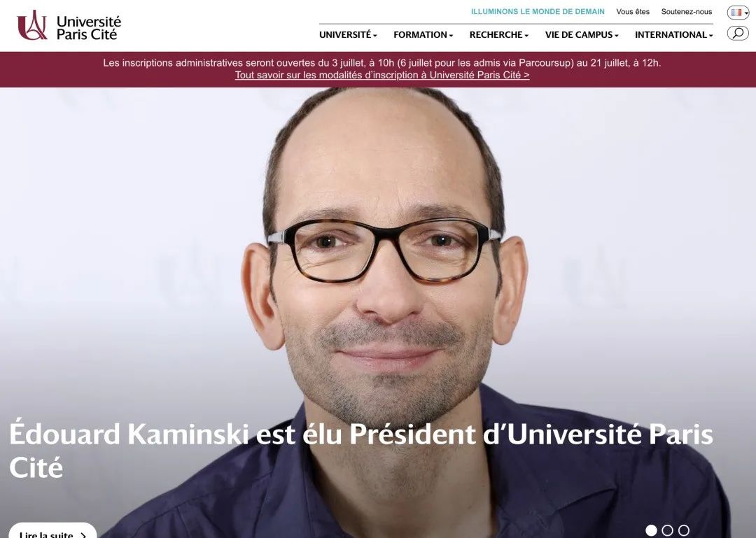Viewport: 756px width, 538px height.
Task: Click the language dropdown caret beside flag
Action: pyautogui.click(x=745, y=13)
